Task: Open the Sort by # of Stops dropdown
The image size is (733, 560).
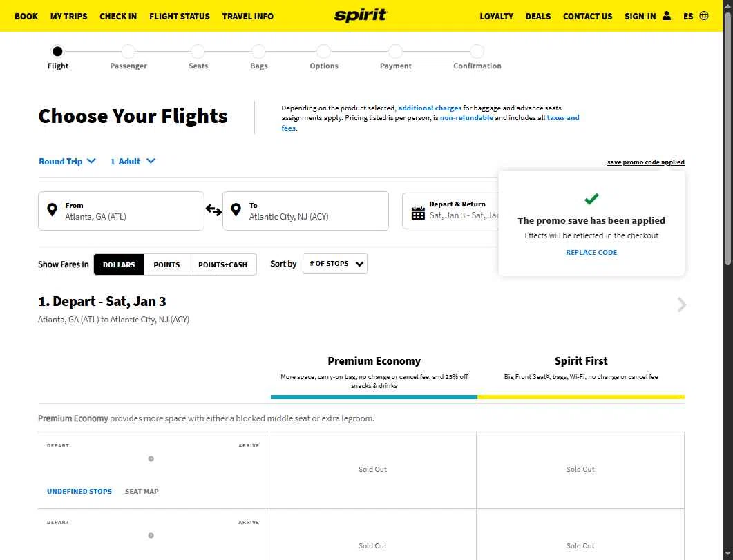Action: pos(335,264)
